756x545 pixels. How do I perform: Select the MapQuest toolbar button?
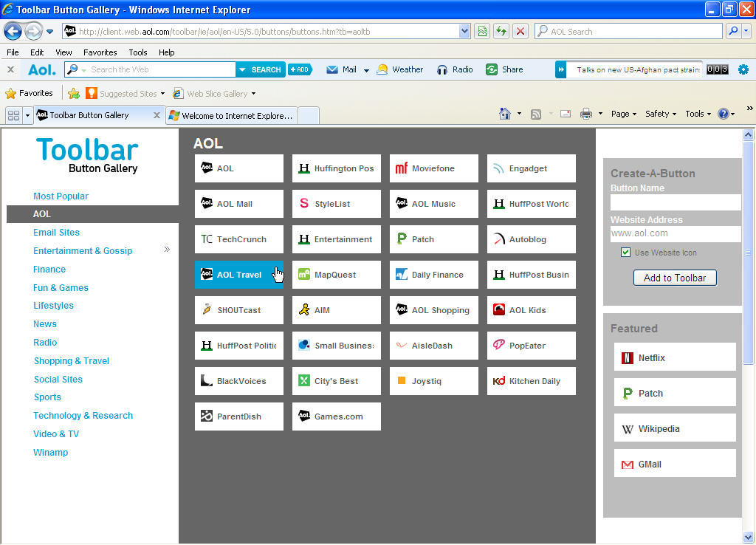pos(336,275)
